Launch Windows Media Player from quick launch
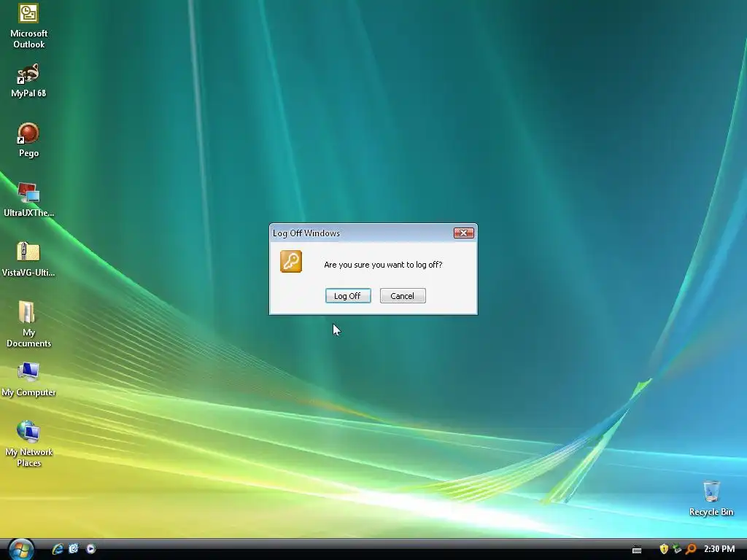 (90, 549)
